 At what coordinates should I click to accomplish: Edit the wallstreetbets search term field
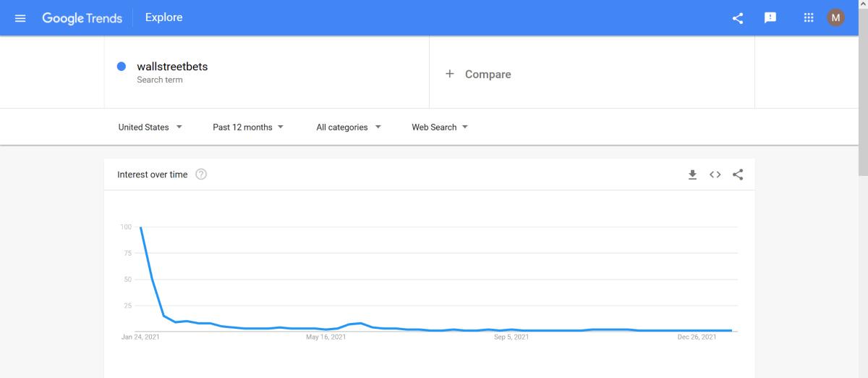tap(267, 72)
